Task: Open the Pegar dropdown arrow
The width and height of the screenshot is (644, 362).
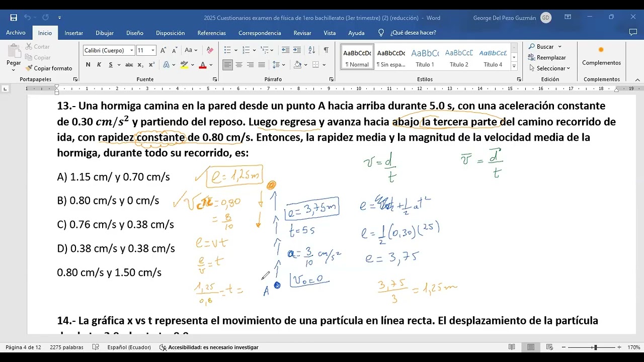Action: coord(14,69)
